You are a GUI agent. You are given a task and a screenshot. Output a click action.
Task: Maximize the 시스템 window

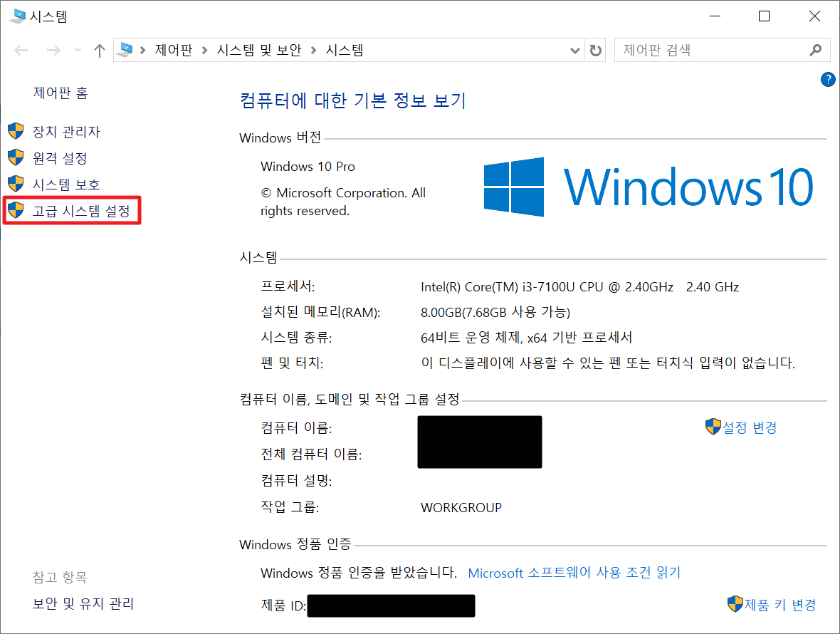click(765, 16)
